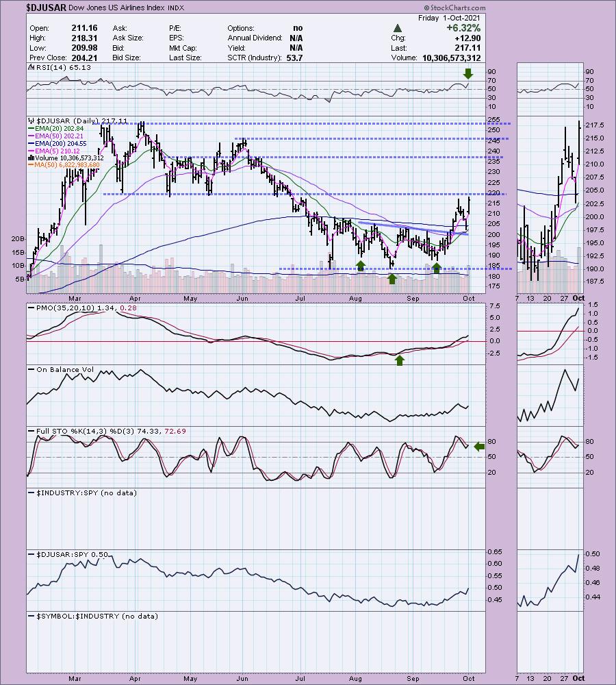
Task: Click the 20B volume axis label
Action: (x=18, y=239)
